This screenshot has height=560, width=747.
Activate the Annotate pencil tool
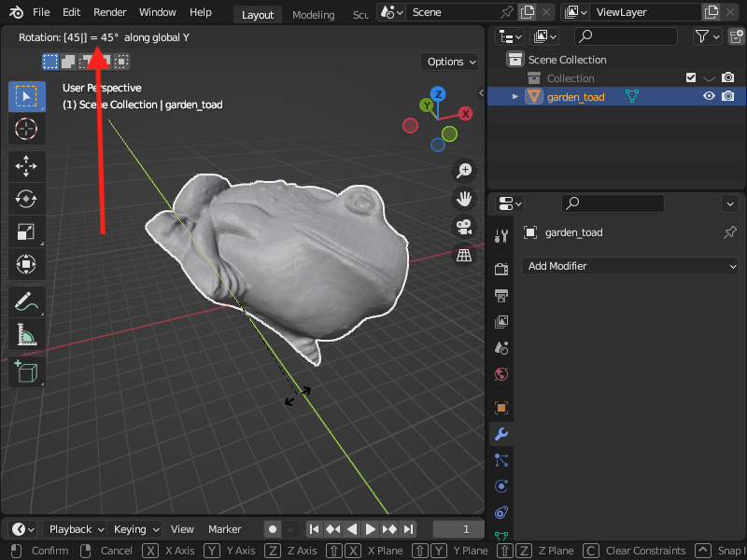(x=27, y=301)
